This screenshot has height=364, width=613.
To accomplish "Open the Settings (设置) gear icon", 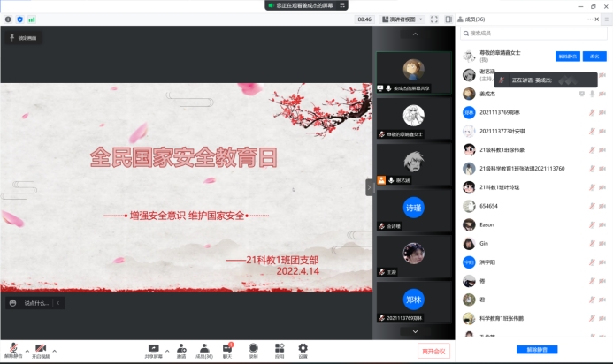I will point(303,349).
